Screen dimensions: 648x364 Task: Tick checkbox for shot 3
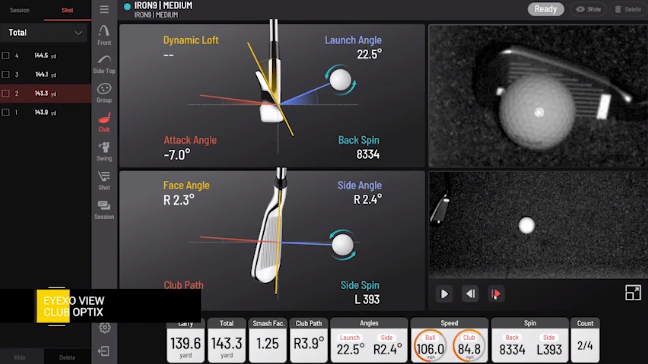(x=6, y=74)
